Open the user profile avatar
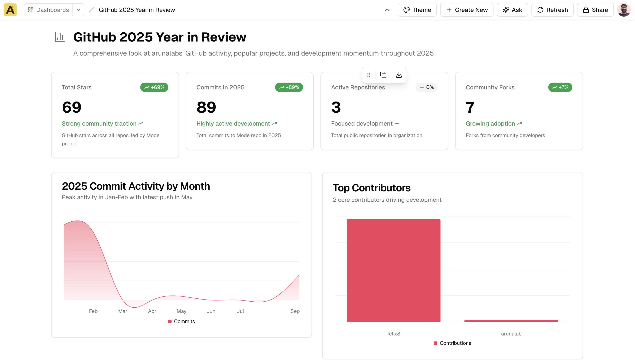This screenshot has height=364, width=635. coord(623,10)
